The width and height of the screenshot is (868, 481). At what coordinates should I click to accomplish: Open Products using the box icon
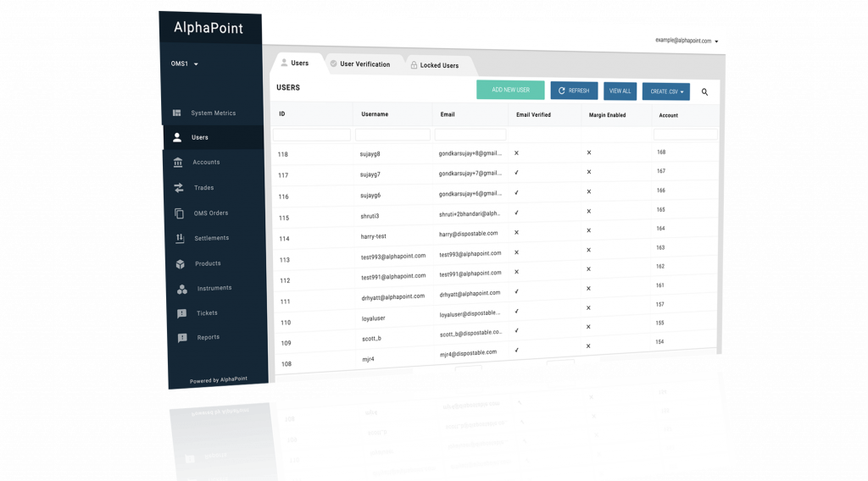(x=181, y=264)
